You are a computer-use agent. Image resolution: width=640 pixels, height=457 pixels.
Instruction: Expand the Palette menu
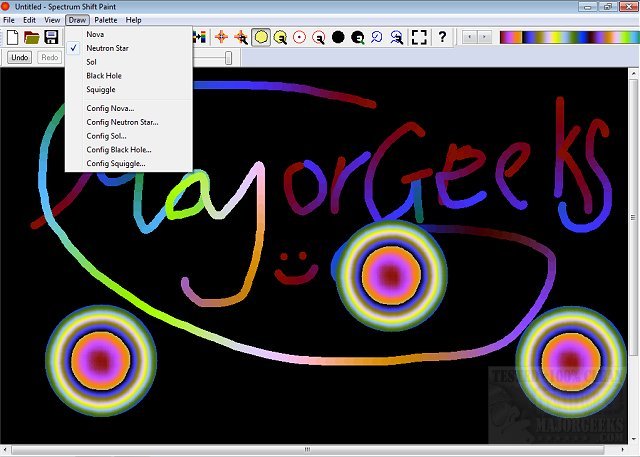(105, 20)
